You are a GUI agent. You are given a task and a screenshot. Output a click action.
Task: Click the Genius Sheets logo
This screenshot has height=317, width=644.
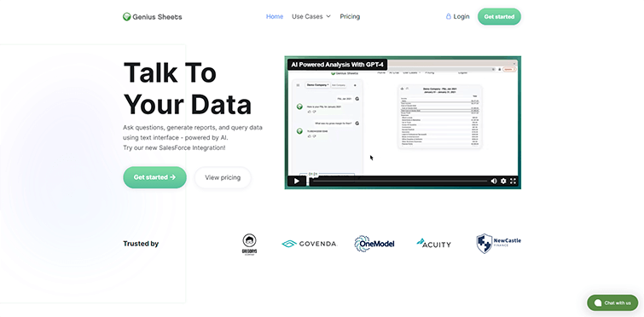pyautogui.click(x=153, y=17)
